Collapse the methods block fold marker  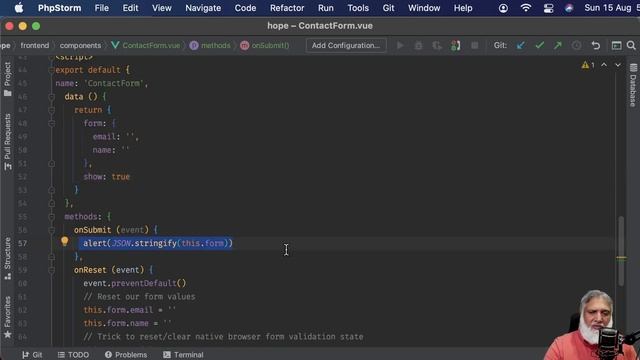click(51, 216)
